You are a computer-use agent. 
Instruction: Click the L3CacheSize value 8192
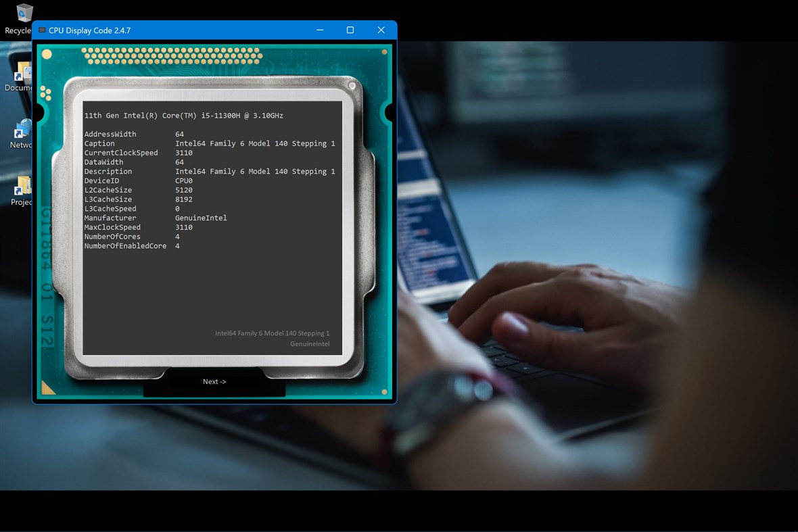(185, 199)
